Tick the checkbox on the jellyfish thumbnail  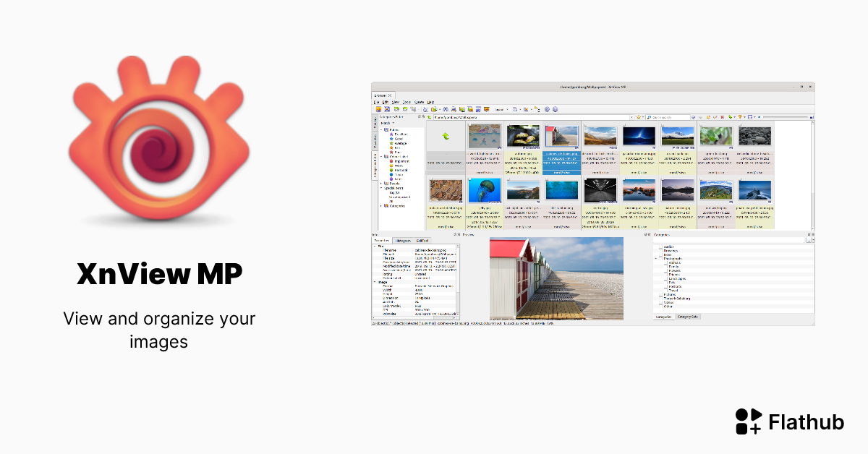tap(469, 179)
